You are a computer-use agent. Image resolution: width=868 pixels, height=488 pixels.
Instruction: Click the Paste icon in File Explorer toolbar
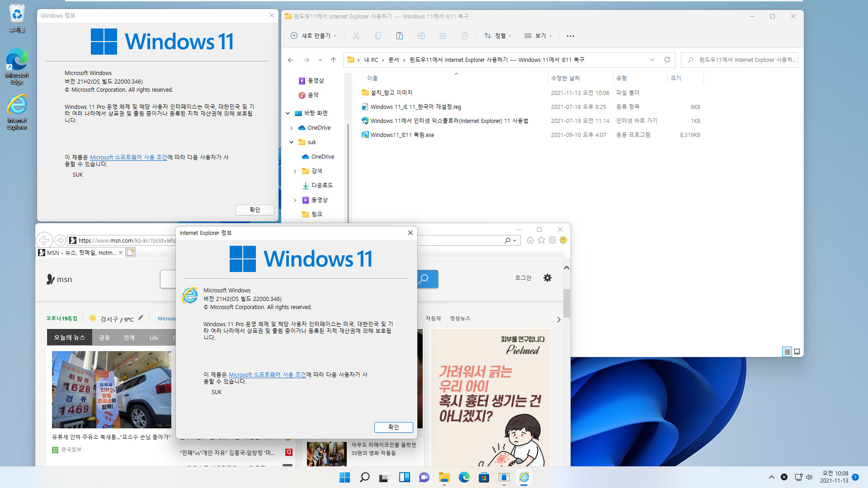click(399, 36)
